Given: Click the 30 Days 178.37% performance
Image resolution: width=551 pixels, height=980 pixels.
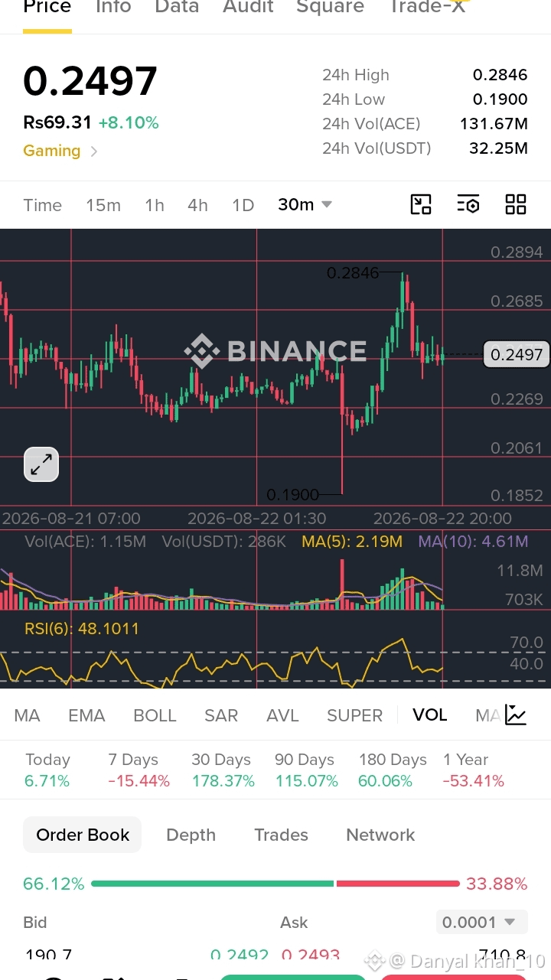Looking at the screenshot, I should [x=223, y=770].
